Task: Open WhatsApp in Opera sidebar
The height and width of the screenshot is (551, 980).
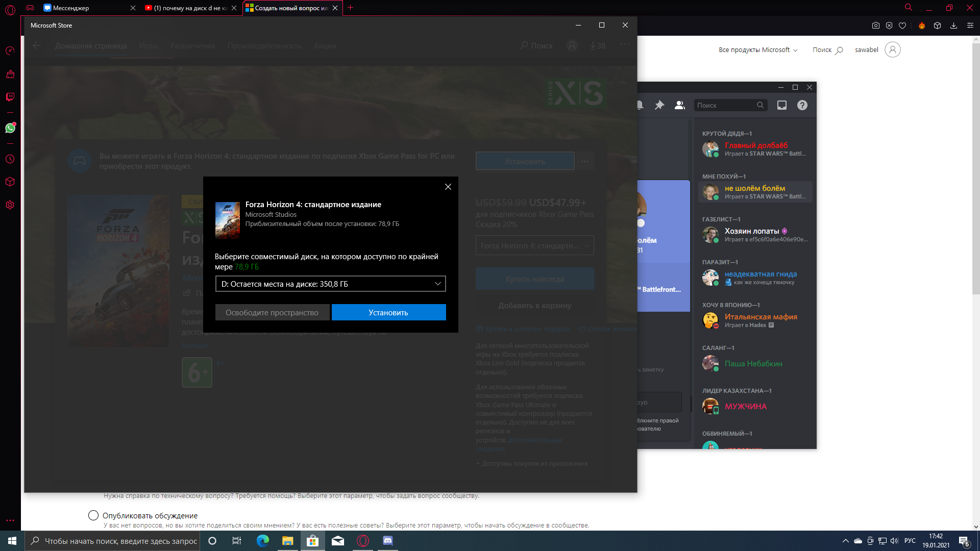Action: point(10,128)
